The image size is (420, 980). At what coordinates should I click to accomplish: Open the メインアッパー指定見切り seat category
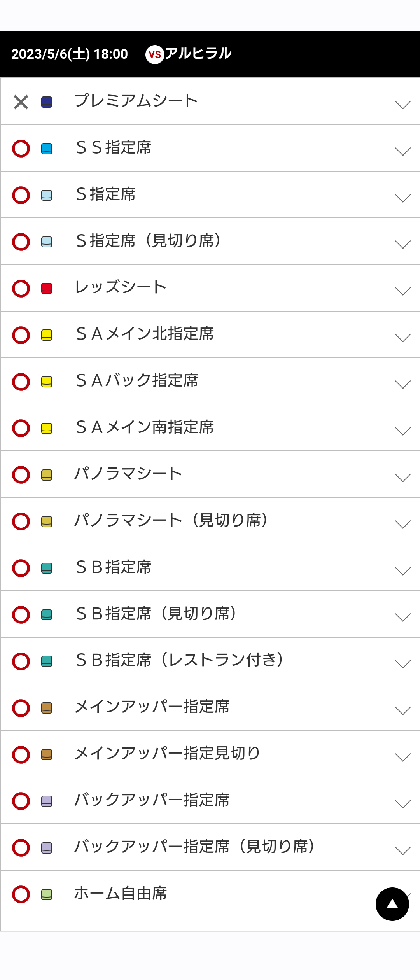click(167, 754)
